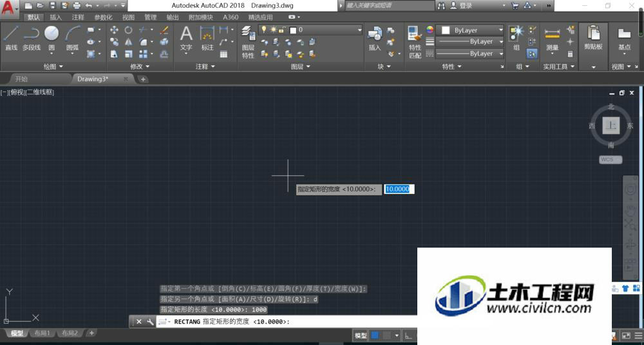Viewport: 644px width, 345px height.
Task: Expand the Annotation (注释) panel
Action: [205, 66]
